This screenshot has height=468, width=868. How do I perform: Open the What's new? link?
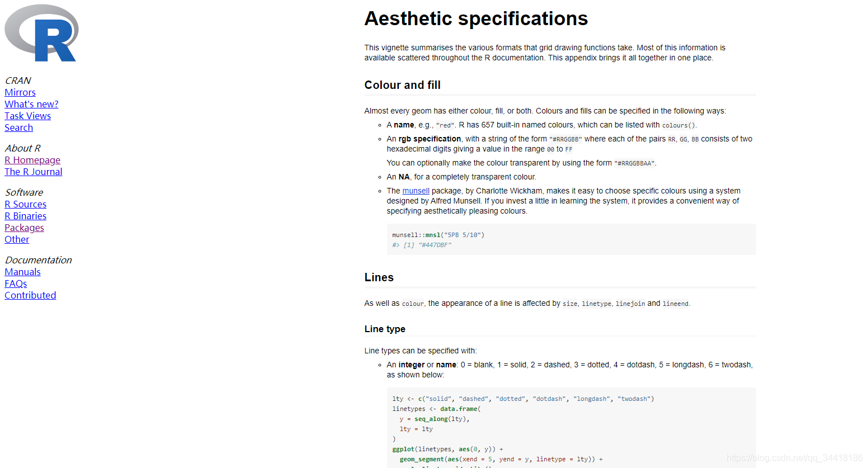point(31,104)
